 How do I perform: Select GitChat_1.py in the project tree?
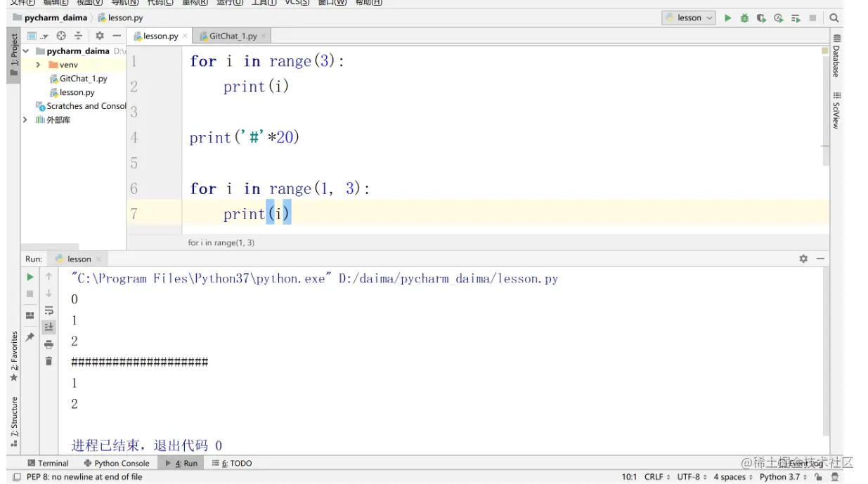(77, 79)
